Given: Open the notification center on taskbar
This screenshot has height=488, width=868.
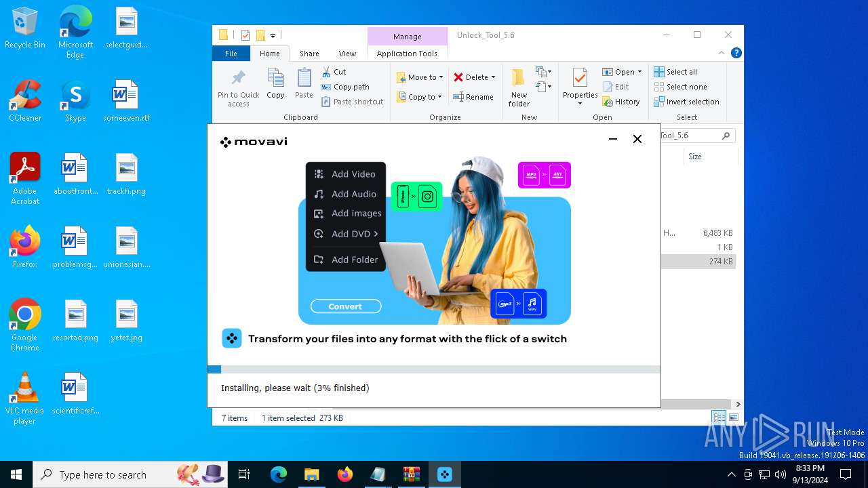Looking at the screenshot, I should coord(846,474).
